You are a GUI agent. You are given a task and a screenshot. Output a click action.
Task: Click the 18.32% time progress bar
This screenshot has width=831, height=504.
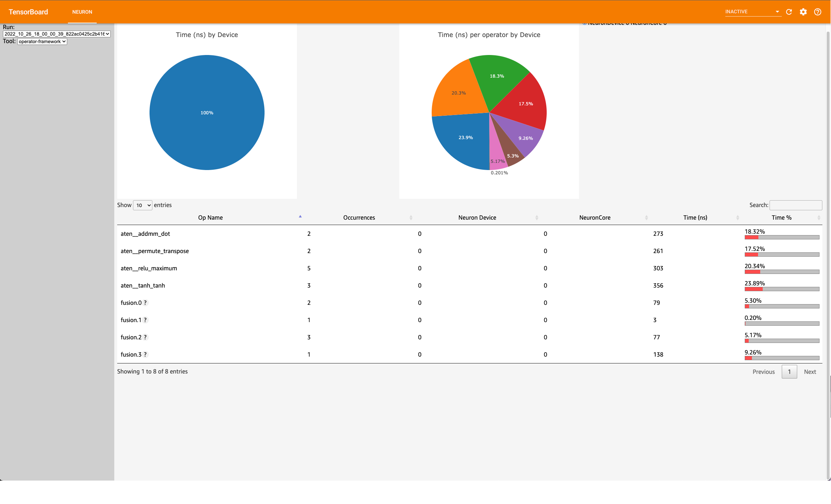point(782,237)
